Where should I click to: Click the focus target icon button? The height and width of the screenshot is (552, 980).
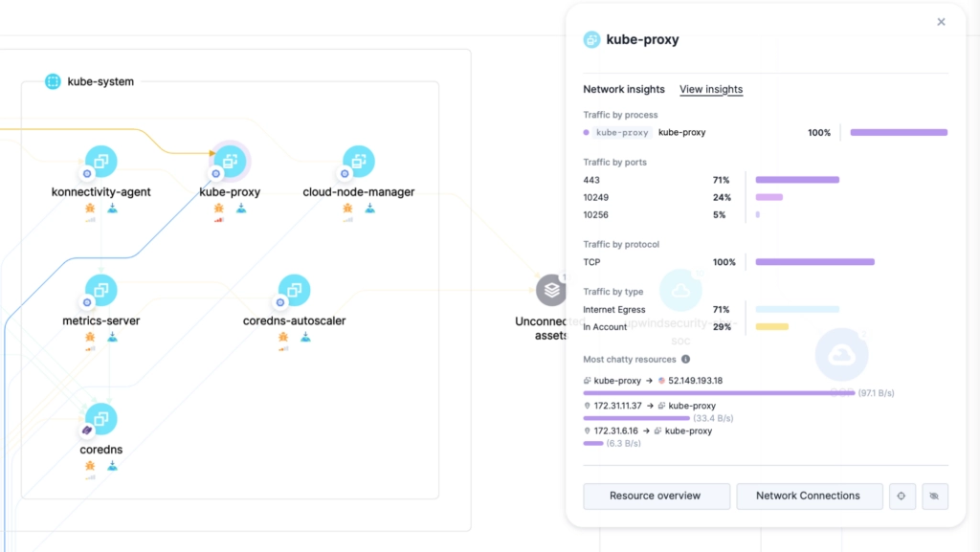pyautogui.click(x=902, y=496)
